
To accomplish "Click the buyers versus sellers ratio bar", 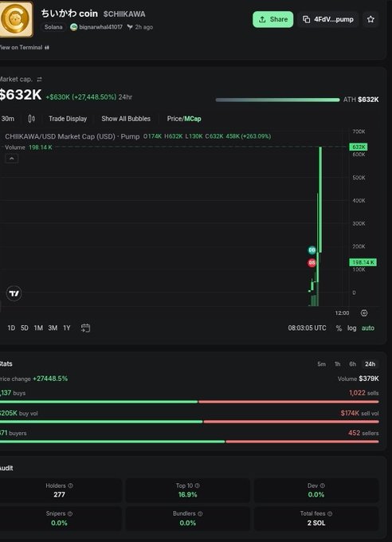I will (x=190, y=442).
